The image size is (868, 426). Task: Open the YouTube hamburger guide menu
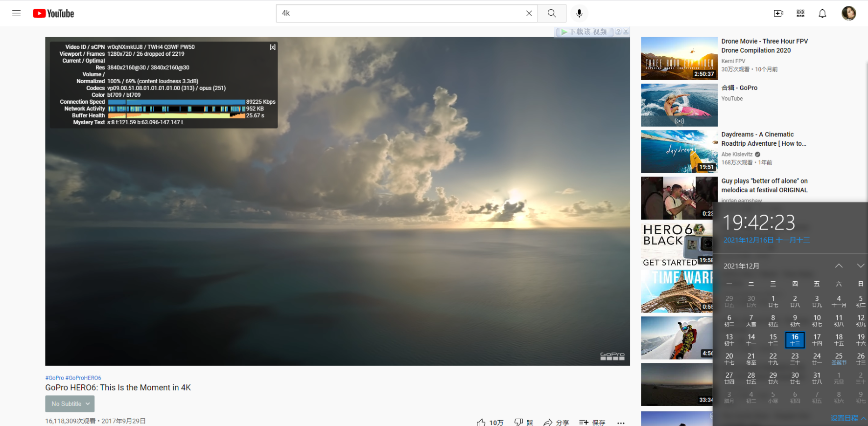(16, 13)
